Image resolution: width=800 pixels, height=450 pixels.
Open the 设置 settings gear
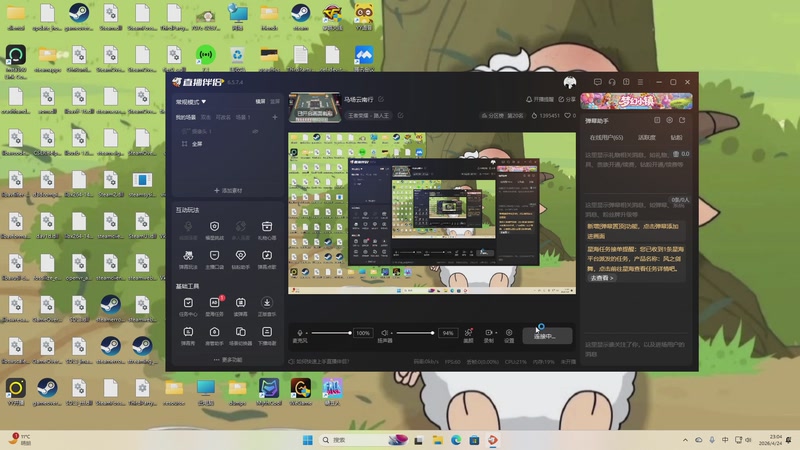509,335
